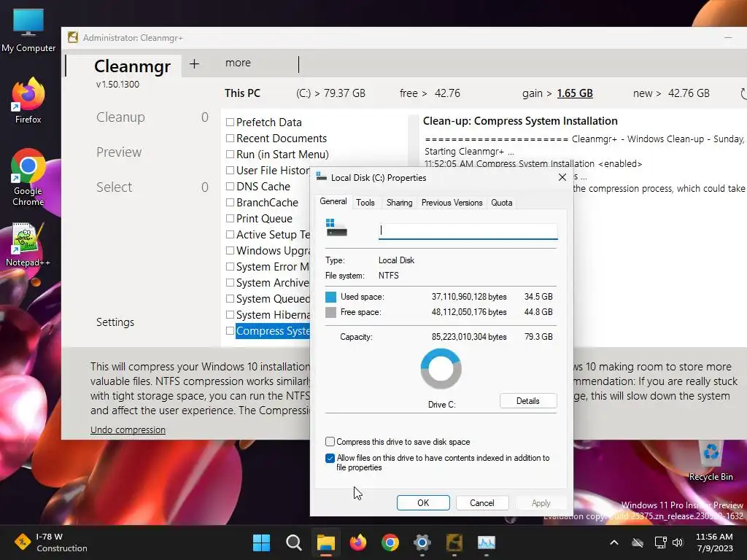
Task: Open the clock showing 11:56 AM
Action: [714, 542]
